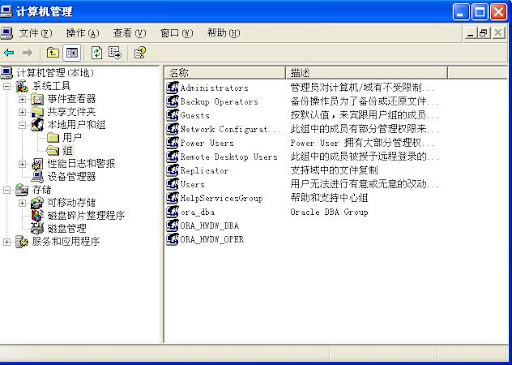Select 本地用户和组 tree label

77,125
